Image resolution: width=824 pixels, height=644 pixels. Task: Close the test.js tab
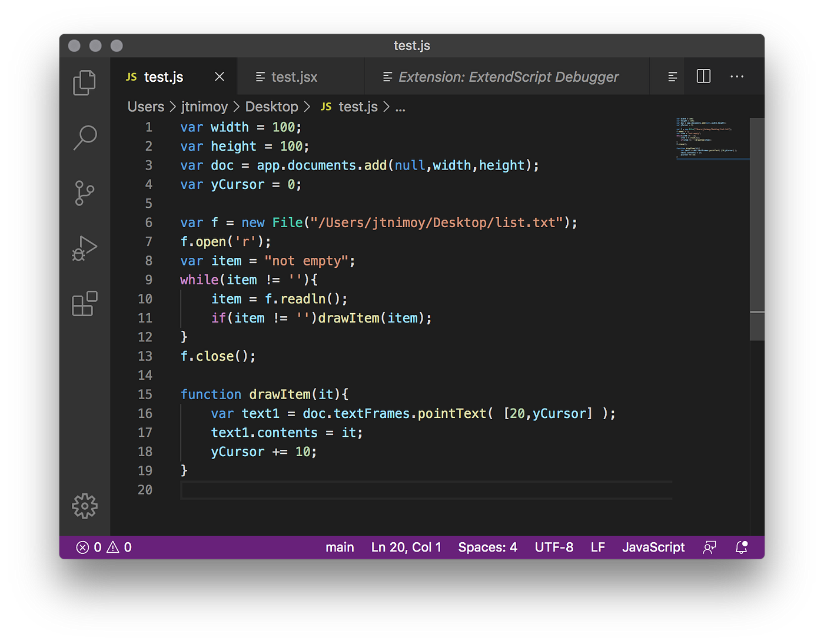[x=219, y=76]
